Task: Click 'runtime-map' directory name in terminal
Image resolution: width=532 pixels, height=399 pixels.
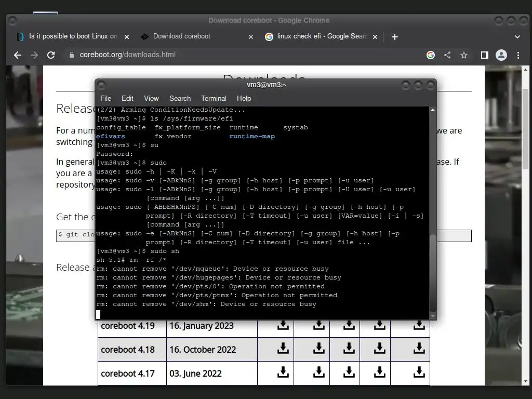Action: [x=252, y=137]
